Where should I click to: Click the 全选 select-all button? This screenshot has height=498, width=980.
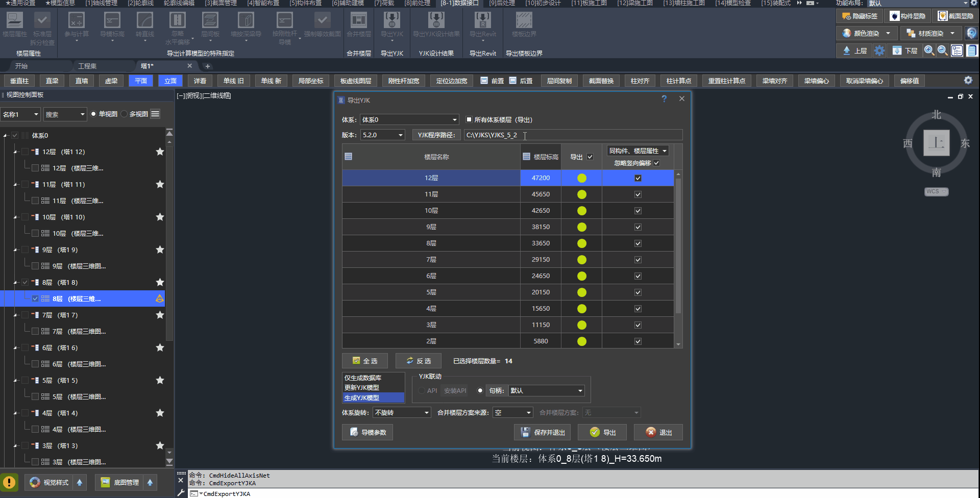click(365, 361)
